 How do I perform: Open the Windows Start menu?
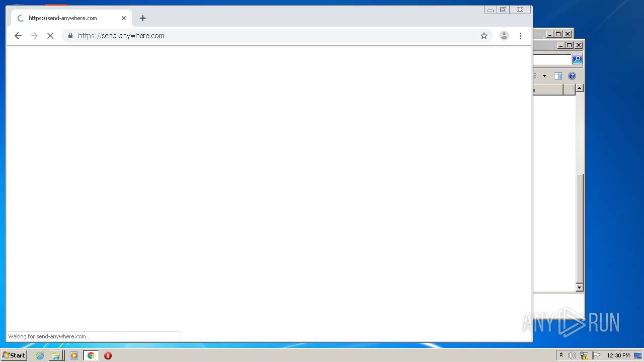click(14, 355)
